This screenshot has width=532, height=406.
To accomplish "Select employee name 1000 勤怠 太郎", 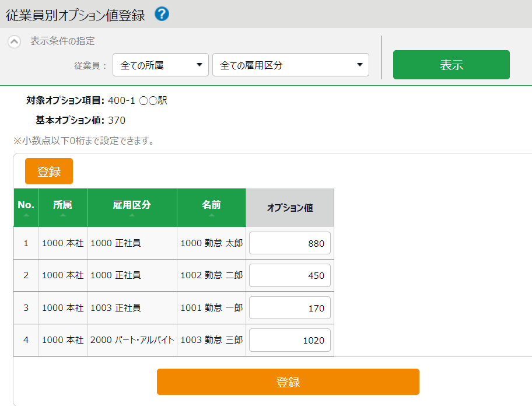I will (x=211, y=243).
